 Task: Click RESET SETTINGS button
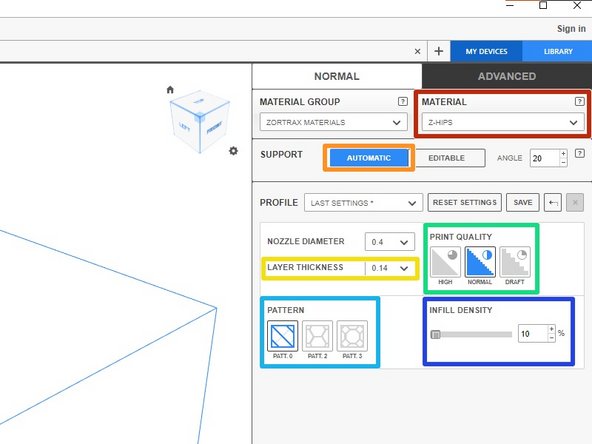[x=464, y=203]
